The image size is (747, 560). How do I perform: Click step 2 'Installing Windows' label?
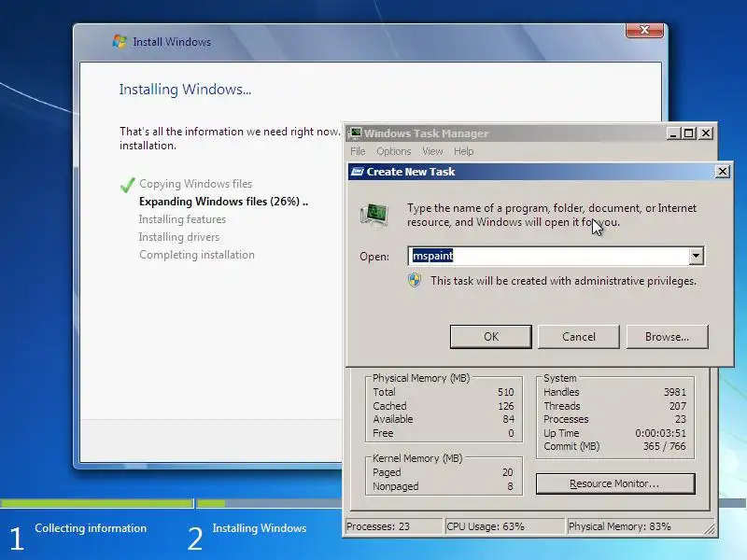(x=260, y=528)
